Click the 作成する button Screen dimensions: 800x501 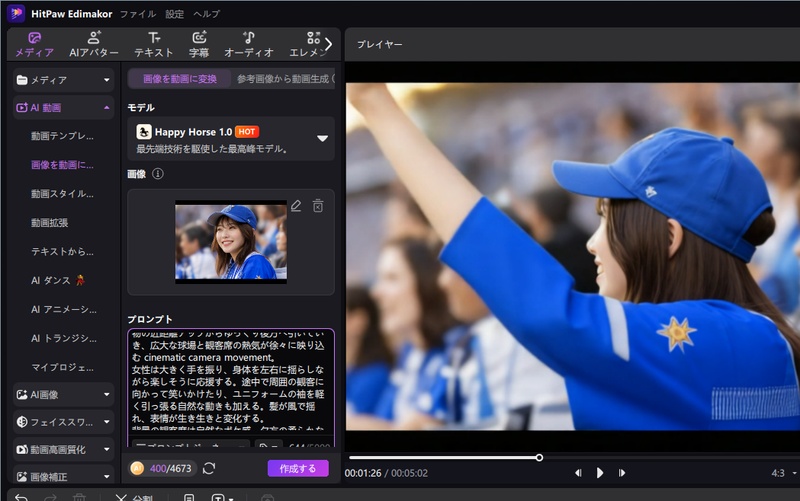(x=298, y=468)
